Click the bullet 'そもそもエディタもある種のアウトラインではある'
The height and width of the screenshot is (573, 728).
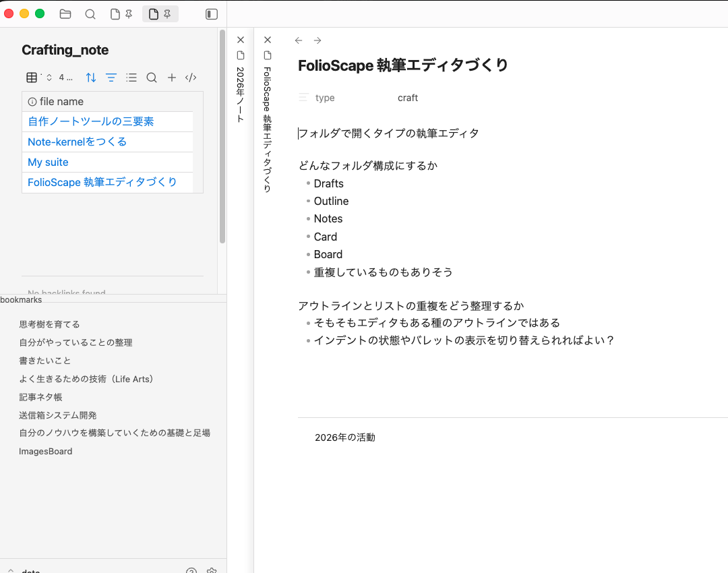click(437, 323)
